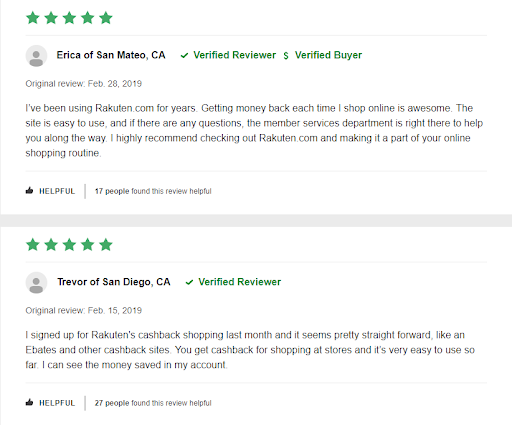Click '27 people found this review helpful'
The width and height of the screenshot is (512, 425).
point(153,403)
